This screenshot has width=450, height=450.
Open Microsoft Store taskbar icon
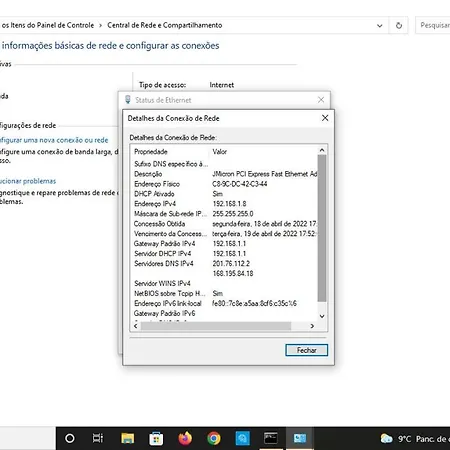click(156, 438)
